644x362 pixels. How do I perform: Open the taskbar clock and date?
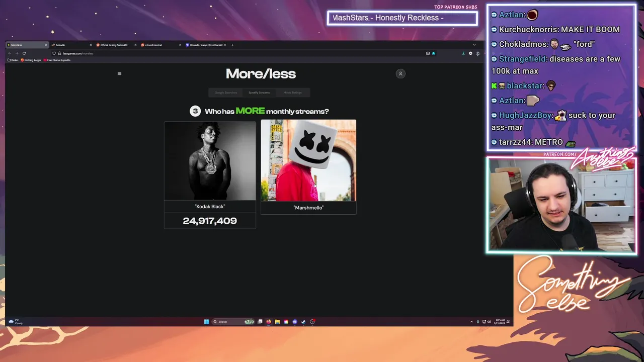[x=500, y=322]
